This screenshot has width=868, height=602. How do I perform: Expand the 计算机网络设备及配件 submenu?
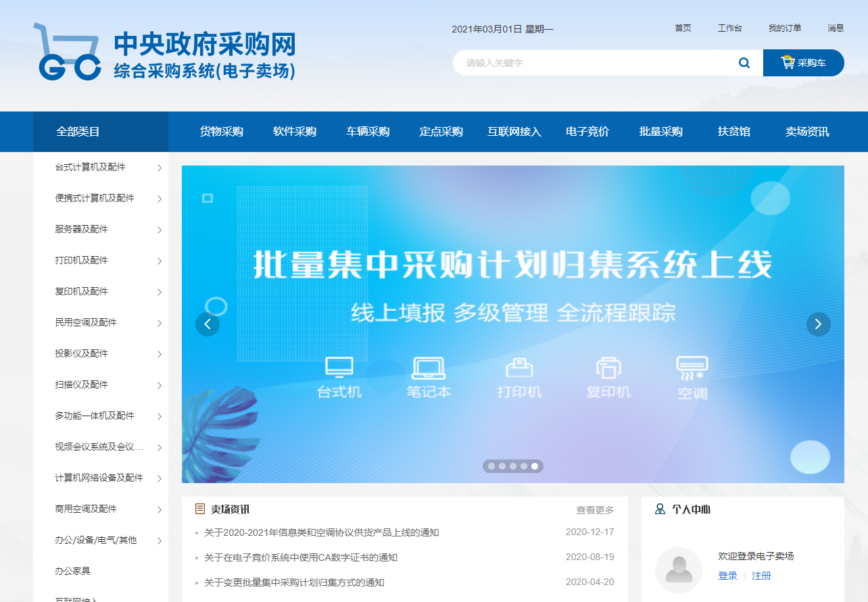[160, 478]
